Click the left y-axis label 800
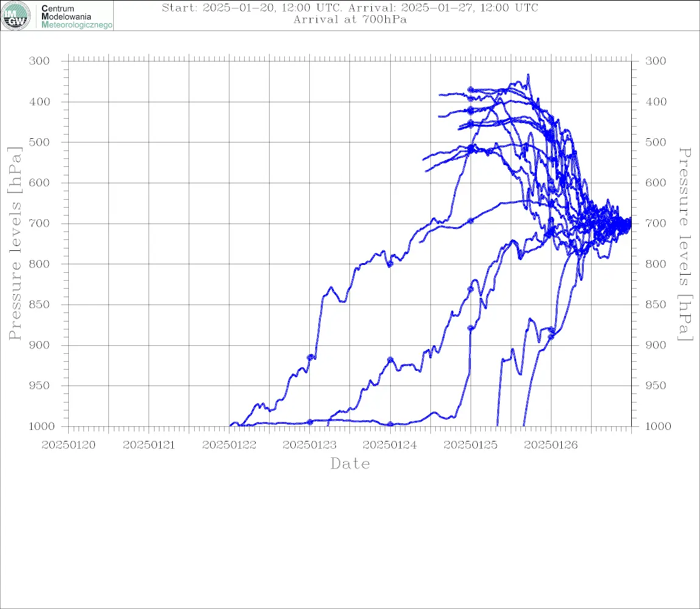Viewport: 700px width, 609px height. point(40,264)
